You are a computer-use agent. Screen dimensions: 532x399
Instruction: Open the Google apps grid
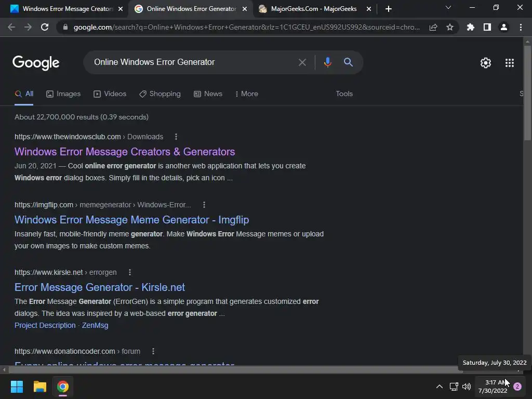point(510,63)
